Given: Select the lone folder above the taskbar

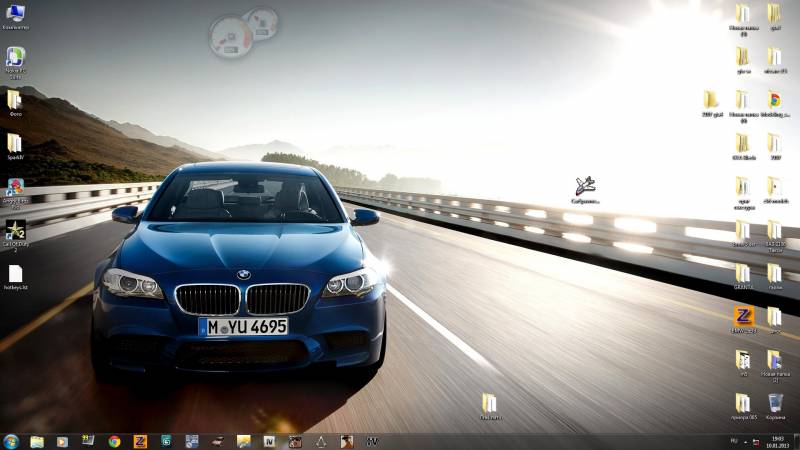Looking at the screenshot, I should [490, 406].
